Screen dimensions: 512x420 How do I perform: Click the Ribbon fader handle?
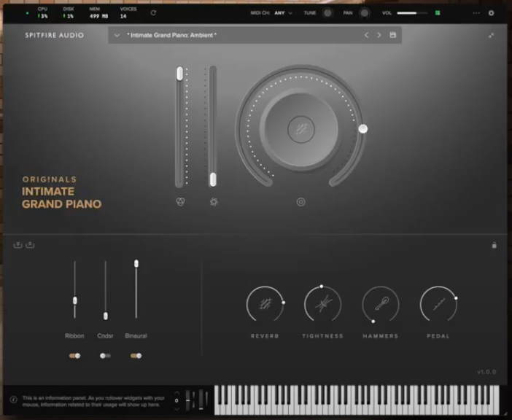[75, 300]
